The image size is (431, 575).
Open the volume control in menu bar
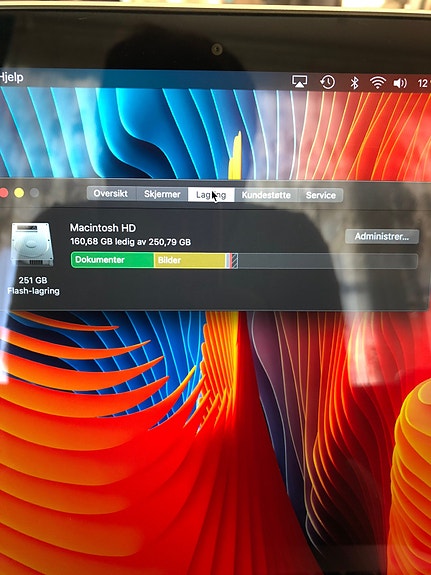click(400, 84)
